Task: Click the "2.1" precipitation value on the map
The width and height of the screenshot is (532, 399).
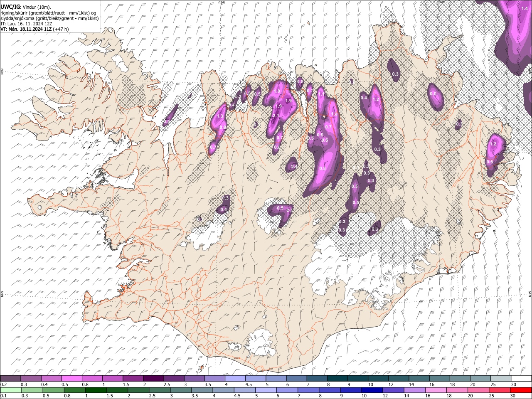Action: (275, 116)
